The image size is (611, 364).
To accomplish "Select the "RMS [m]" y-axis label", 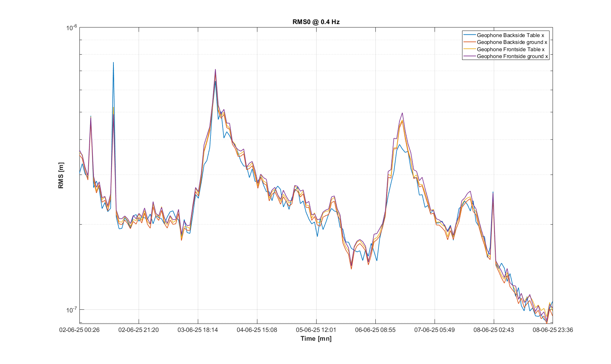I will (x=61, y=175).
